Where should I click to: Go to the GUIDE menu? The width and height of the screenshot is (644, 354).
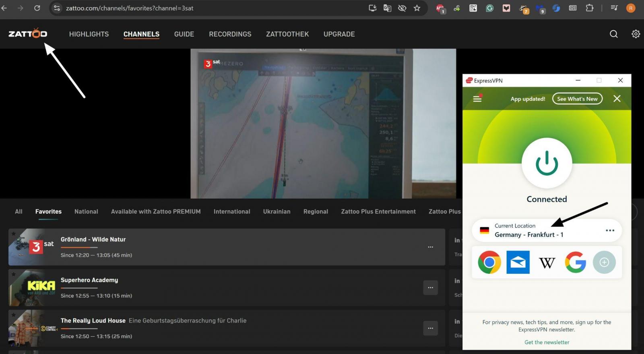[184, 34]
